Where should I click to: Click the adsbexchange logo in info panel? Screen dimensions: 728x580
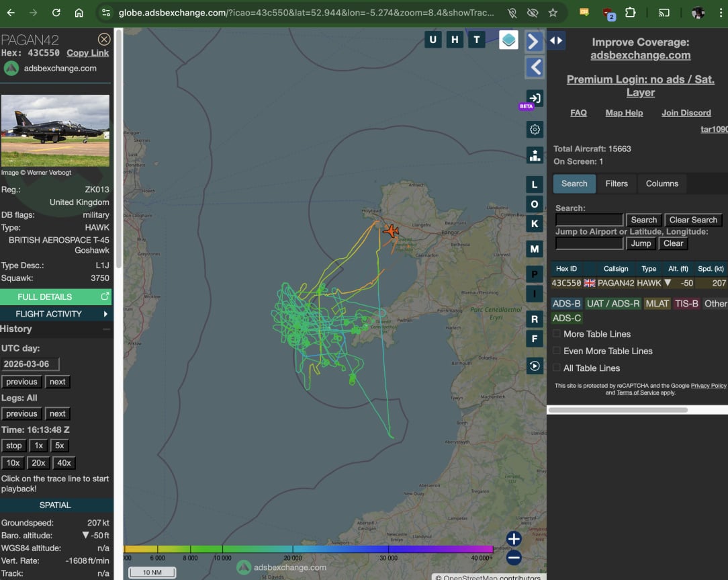(x=11, y=69)
